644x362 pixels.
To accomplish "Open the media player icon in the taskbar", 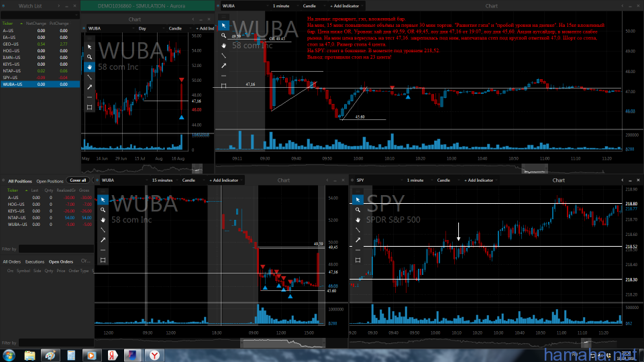I will point(91,355).
